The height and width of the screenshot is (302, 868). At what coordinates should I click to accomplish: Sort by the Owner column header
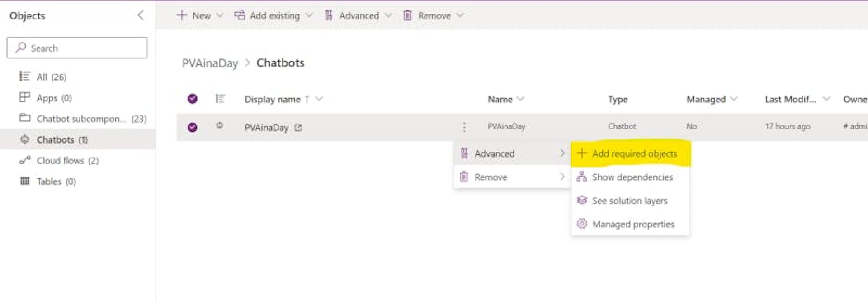[x=855, y=99]
